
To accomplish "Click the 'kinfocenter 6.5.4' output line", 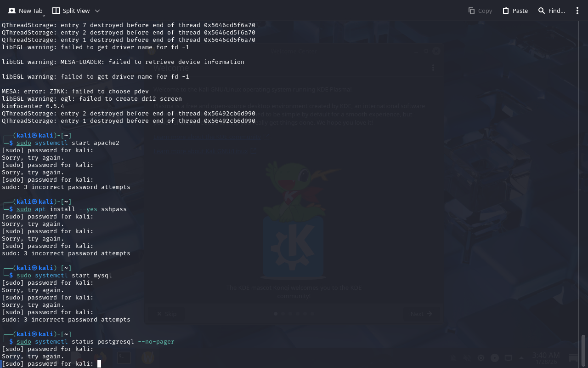I will 33,106.
